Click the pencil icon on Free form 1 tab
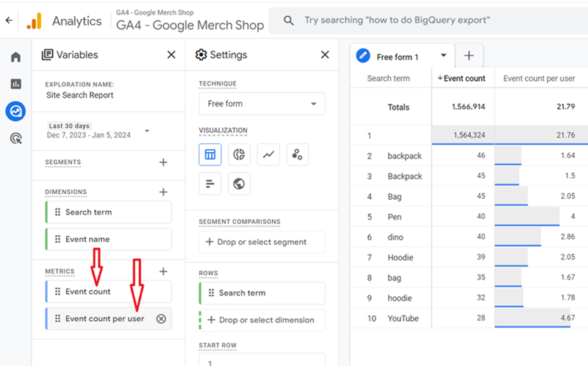588x366 pixels. (363, 56)
